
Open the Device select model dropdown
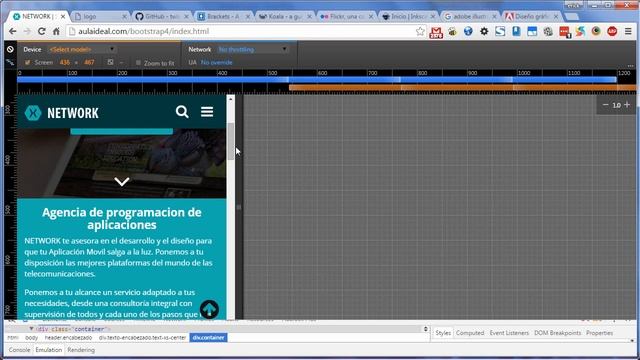pyautogui.click(x=82, y=49)
